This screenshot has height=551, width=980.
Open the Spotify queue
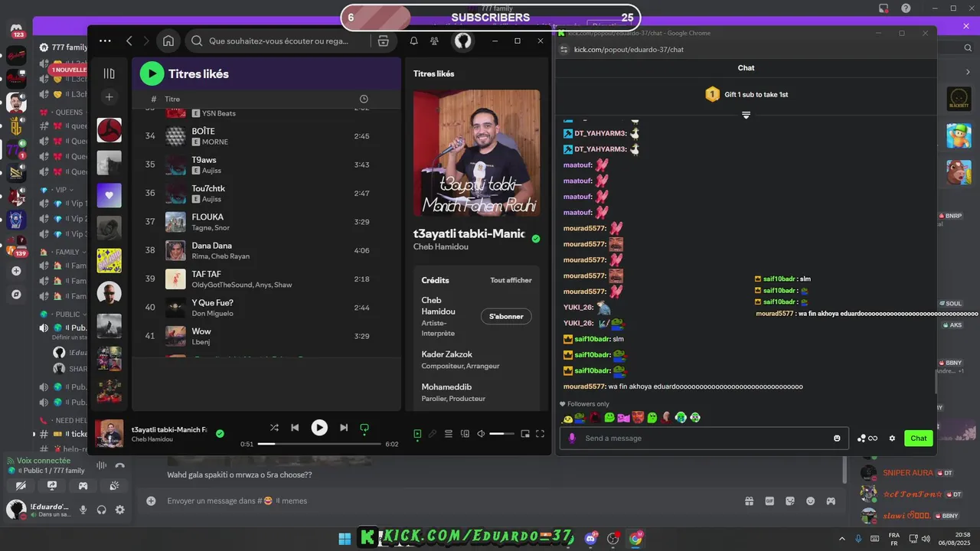449,434
